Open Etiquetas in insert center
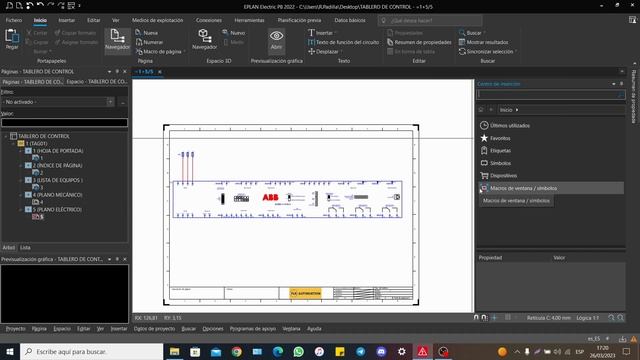 click(x=496, y=151)
